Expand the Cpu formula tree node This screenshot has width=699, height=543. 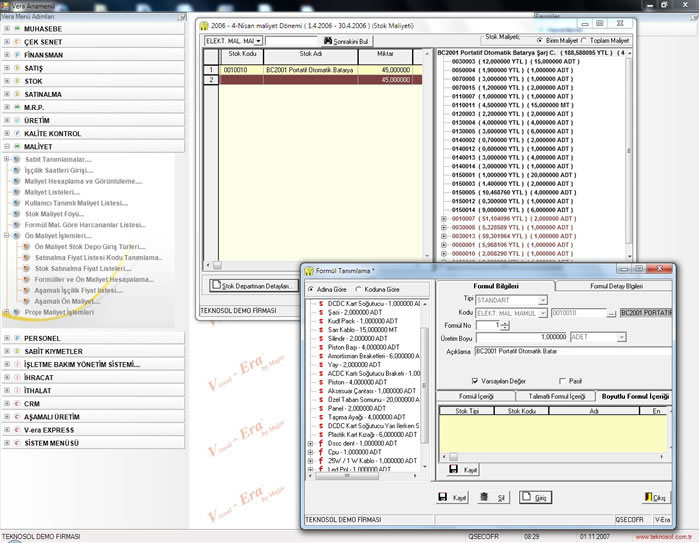[x=310, y=452]
